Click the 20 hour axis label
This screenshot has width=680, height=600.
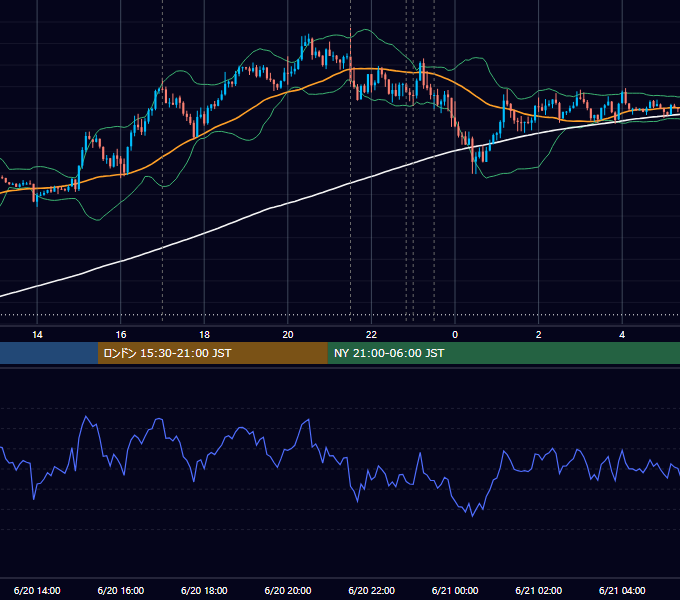coord(288,335)
